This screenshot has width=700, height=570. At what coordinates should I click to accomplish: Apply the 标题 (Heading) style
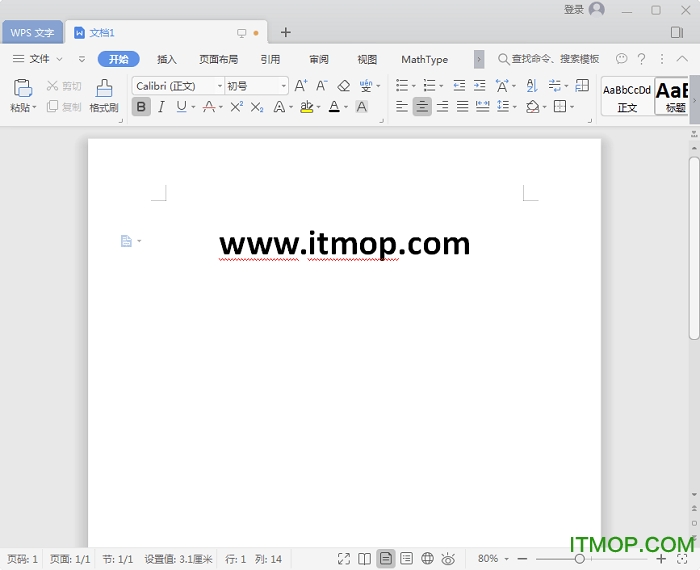pos(672,97)
